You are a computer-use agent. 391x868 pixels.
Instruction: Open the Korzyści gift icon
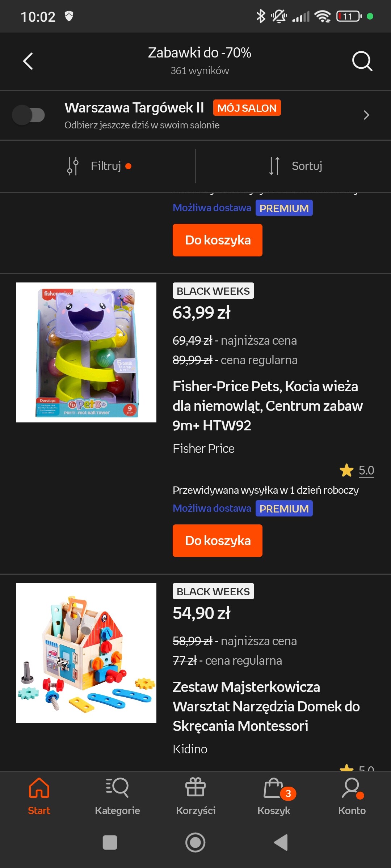click(195, 788)
